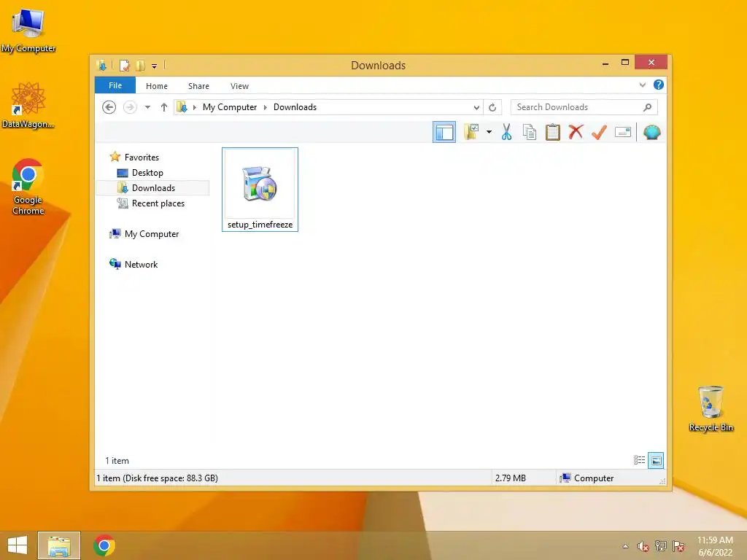Image resolution: width=747 pixels, height=560 pixels.
Task: Open the Google Chrome desktop shortcut
Action: [x=28, y=187]
